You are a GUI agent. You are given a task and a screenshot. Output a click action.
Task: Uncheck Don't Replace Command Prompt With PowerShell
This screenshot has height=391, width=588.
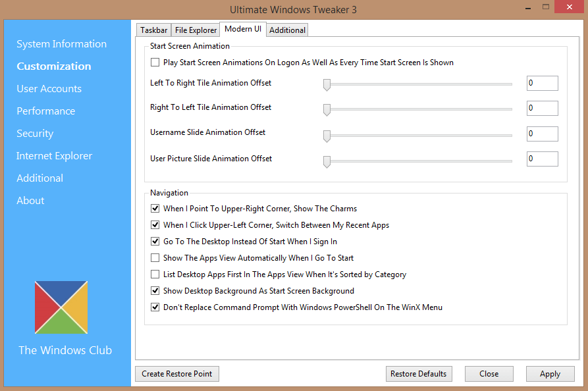coord(155,307)
